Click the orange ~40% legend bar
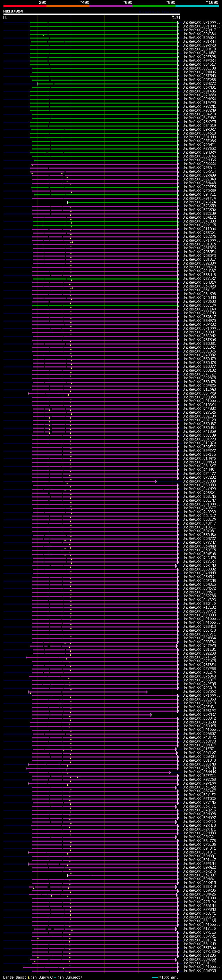Screen dimensions: 222x980 click(x=68, y=6)
